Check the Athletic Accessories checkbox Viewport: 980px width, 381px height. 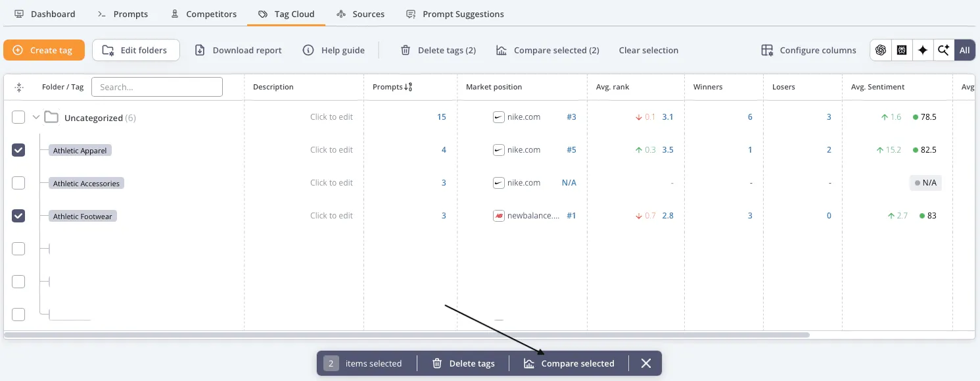coord(18,183)
